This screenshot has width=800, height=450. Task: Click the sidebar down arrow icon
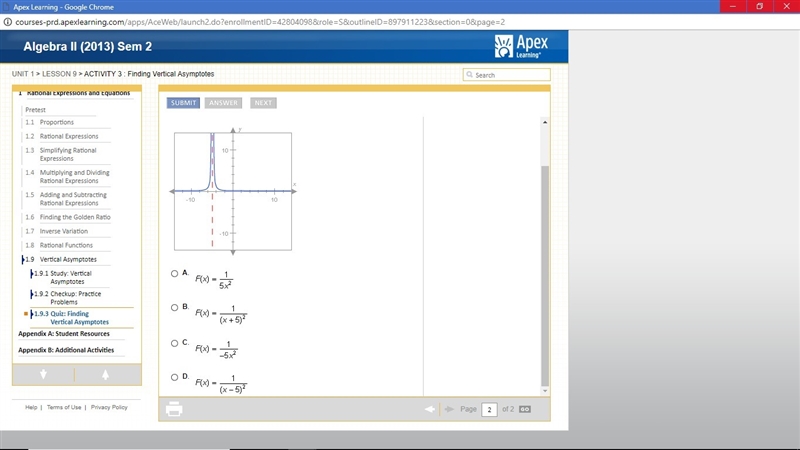click(x=43, y=374)
